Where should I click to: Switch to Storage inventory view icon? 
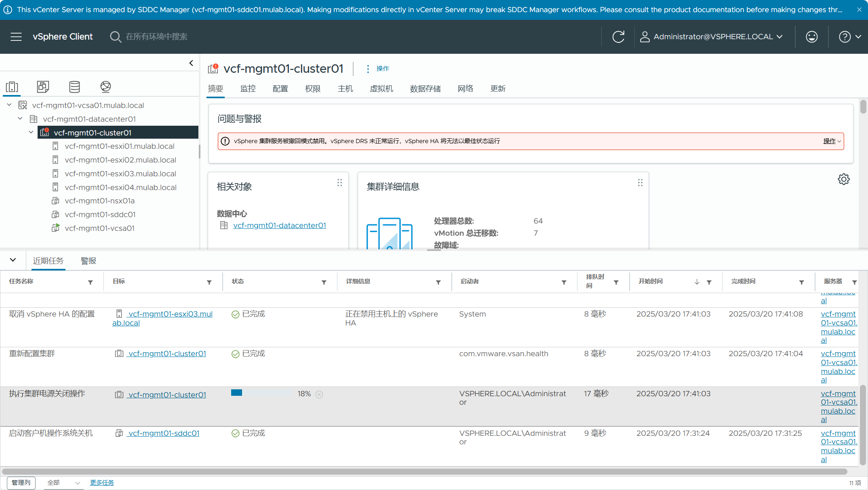74,87
